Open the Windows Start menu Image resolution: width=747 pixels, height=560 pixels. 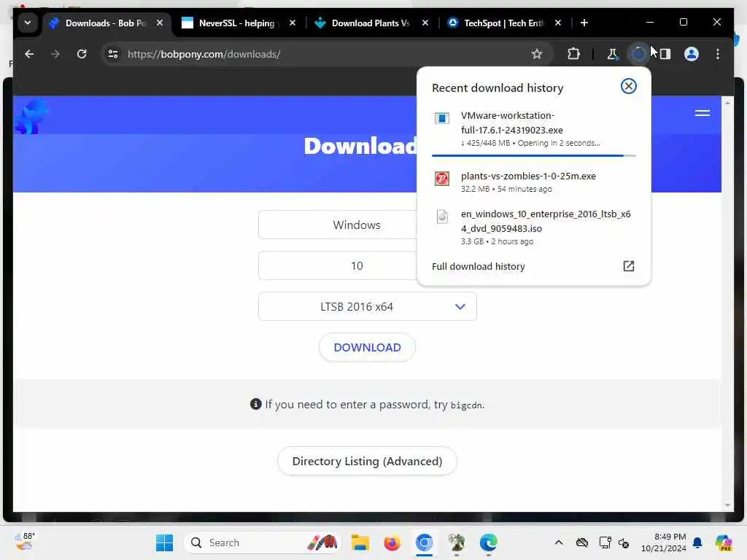(164, 542)
